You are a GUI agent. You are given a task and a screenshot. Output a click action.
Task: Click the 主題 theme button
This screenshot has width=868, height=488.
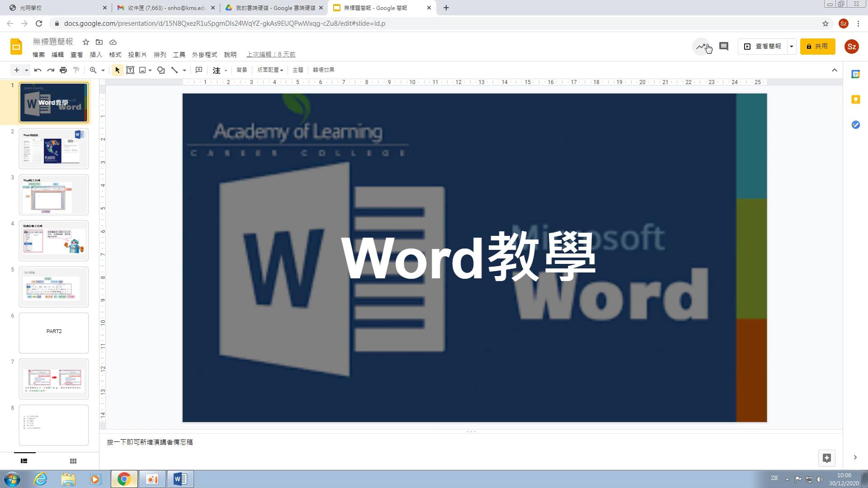298,70
